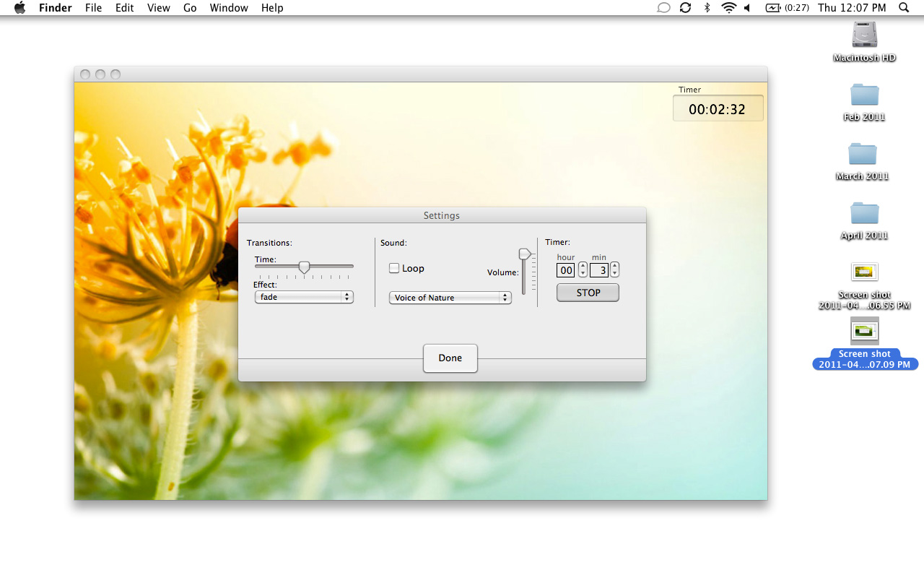Click the Bluetooth menu bar icon
This screenshot has height=578, width=924.
pyautogui.click(x=707, y=8)
